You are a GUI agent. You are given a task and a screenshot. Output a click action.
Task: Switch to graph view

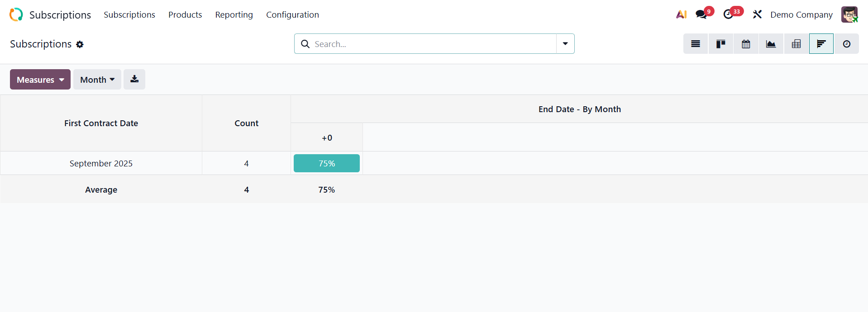[771, 44]
